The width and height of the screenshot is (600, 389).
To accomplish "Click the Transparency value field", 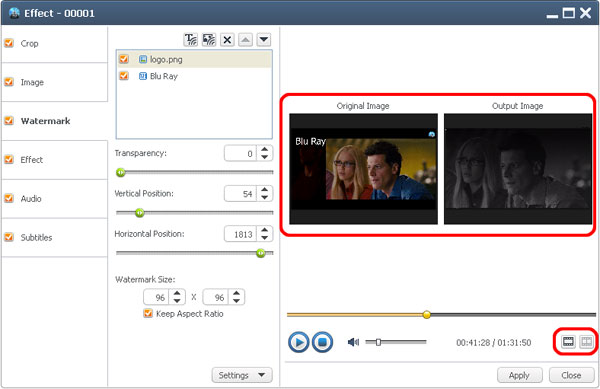I will [240, 153].
